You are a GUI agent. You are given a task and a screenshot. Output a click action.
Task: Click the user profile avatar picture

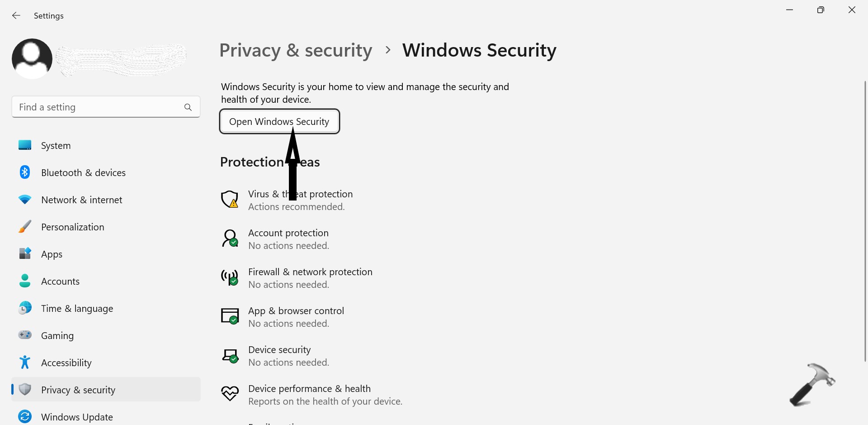pos(32,59)
